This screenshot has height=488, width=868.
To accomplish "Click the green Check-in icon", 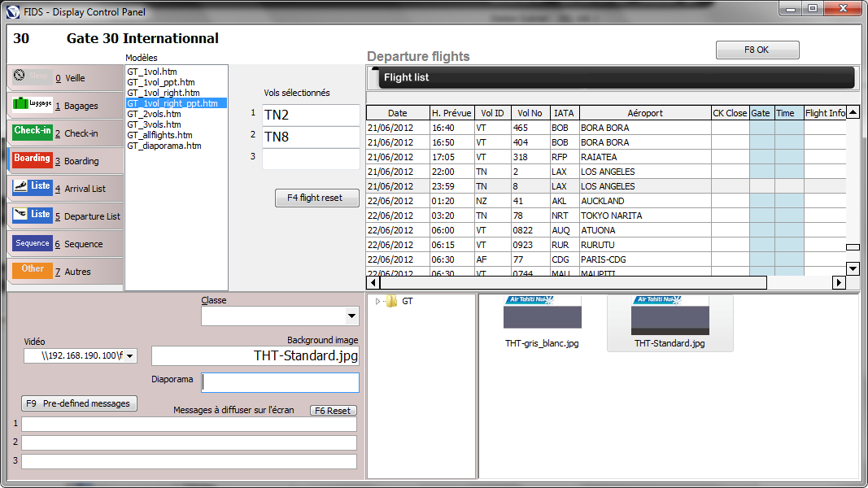I will (x=33, y=132).
